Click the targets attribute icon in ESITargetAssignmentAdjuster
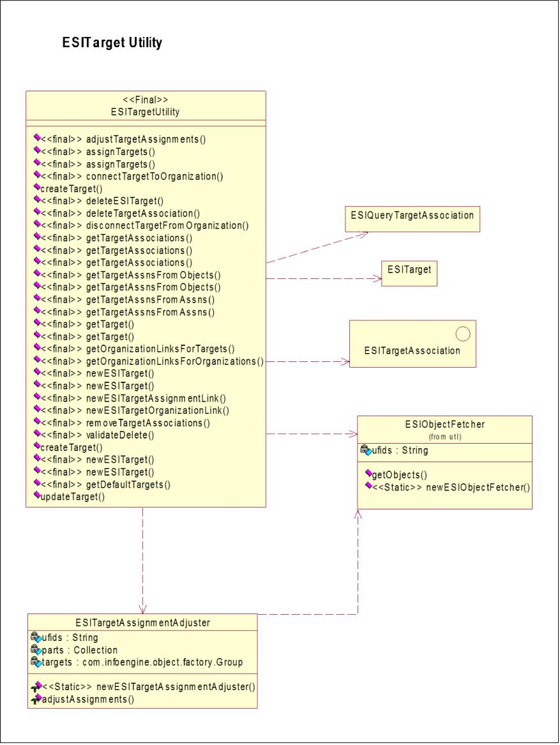The image size is (560, 745). pyautogui.click(x=36, y=662)
